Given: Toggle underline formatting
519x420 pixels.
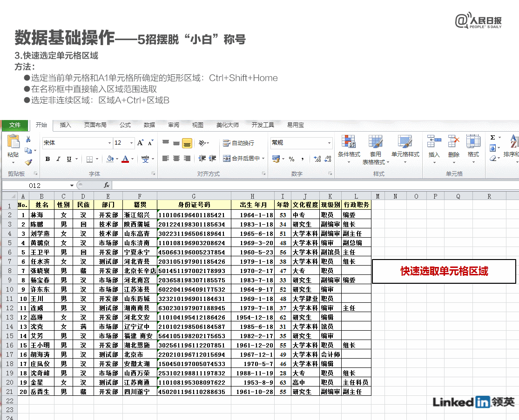Looking at the screenshot, I should (x=69, y=159).
